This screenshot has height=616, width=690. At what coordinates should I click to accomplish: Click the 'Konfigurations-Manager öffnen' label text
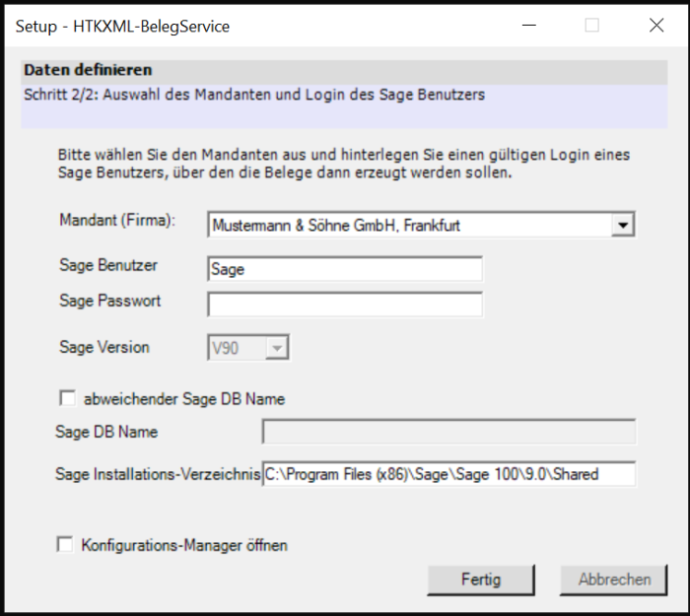click(x=184, y=545)
